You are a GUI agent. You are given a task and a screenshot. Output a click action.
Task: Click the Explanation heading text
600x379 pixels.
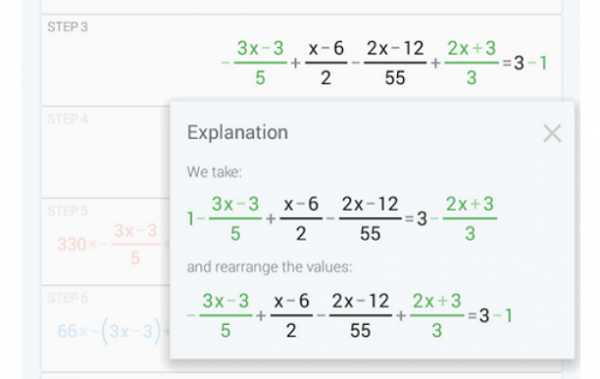click(x=237, y=133)
